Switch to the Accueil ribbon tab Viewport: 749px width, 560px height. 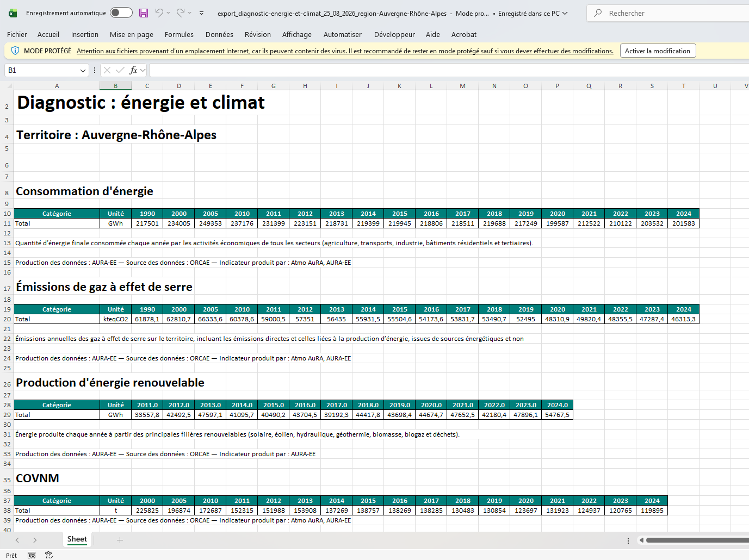[48, 34]
